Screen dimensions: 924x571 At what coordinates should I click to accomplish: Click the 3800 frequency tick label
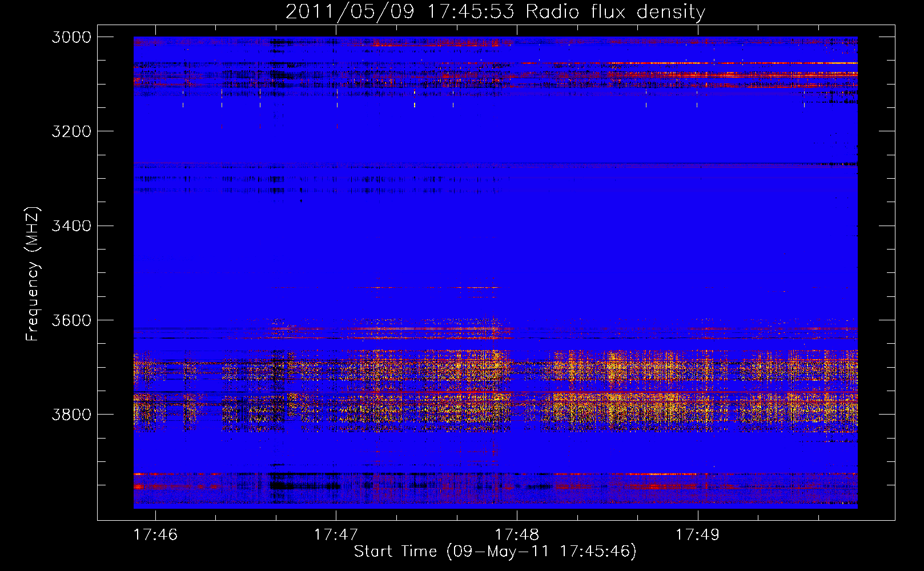coord(71,415)
